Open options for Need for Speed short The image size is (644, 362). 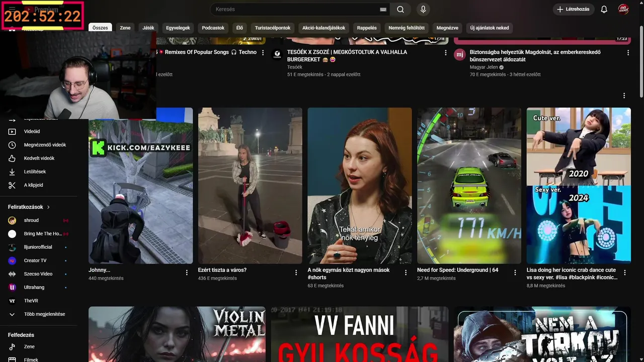(515, 273)
